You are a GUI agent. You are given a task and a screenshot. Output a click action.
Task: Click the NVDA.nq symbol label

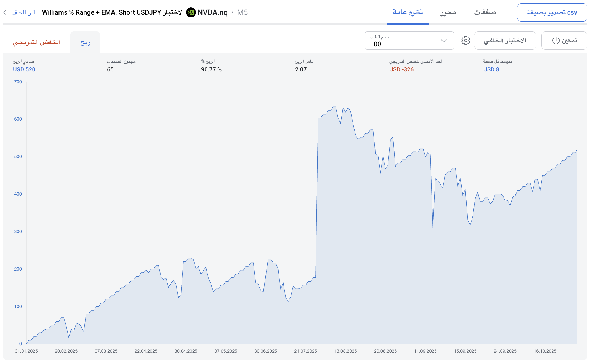(x=212, y=12)
